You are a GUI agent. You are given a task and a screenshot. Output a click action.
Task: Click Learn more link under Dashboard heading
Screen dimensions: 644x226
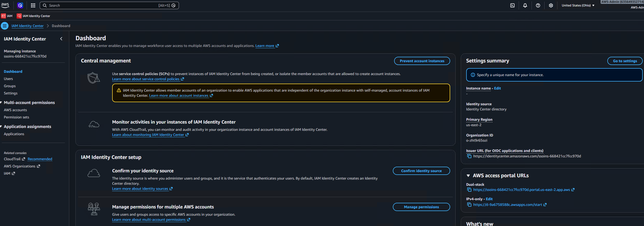coord(267,46)
